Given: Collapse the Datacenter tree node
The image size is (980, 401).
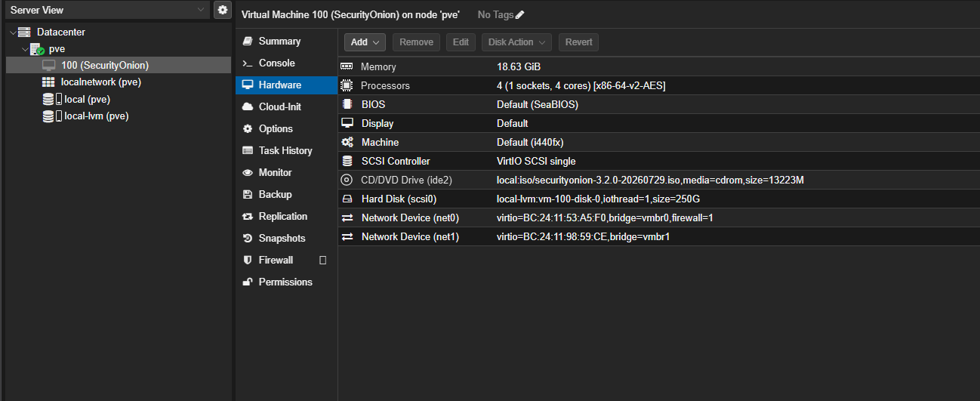Looking at the screenshot, I should (x=13, y=32).
